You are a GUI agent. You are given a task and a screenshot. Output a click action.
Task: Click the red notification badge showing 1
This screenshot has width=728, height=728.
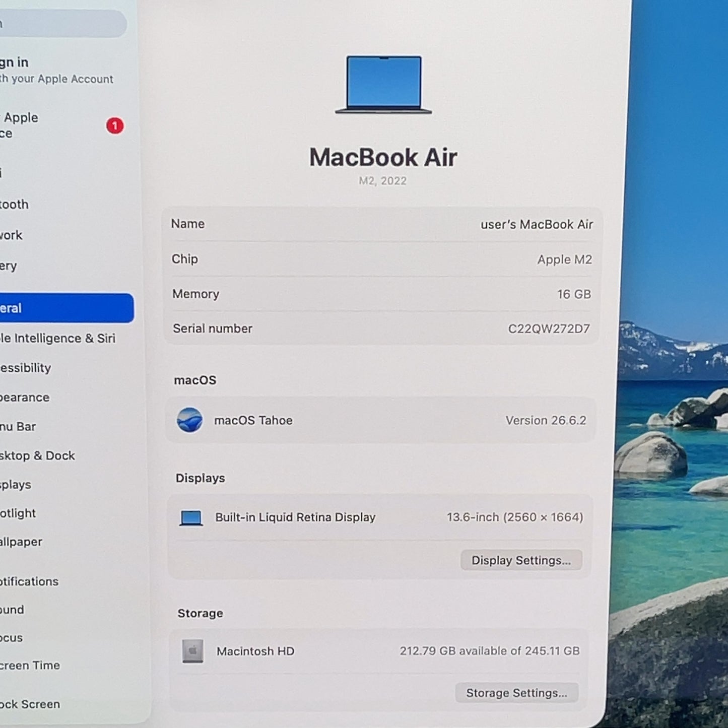tap(115, 125)
